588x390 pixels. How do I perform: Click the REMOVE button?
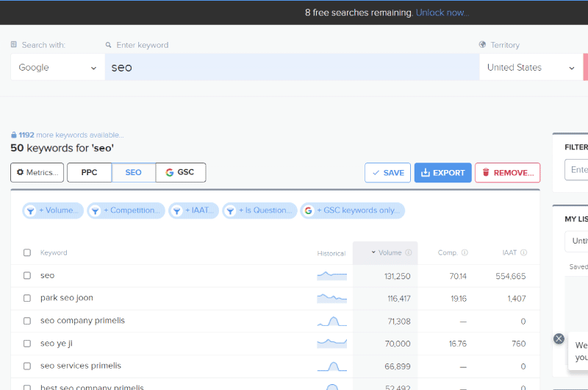coord(508,173)
